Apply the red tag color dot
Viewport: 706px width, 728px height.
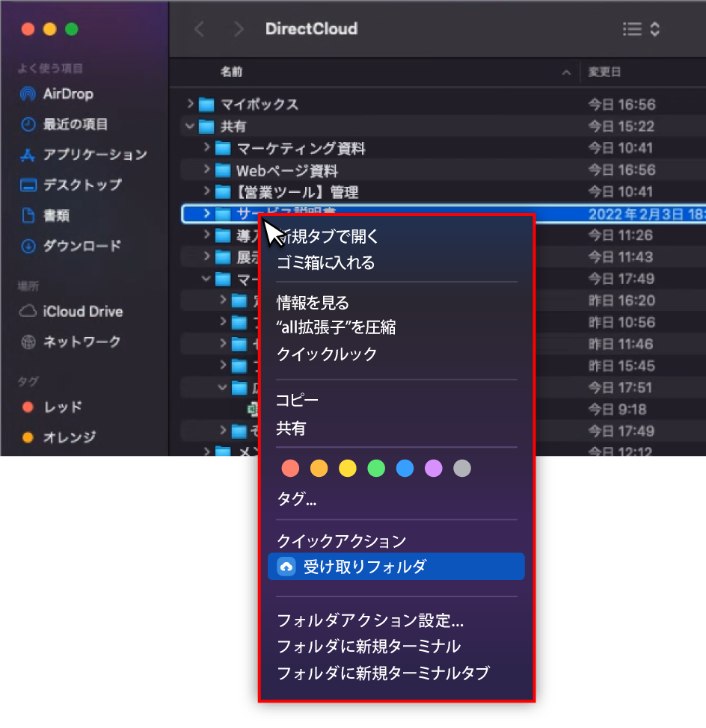(x=290, y=469)
